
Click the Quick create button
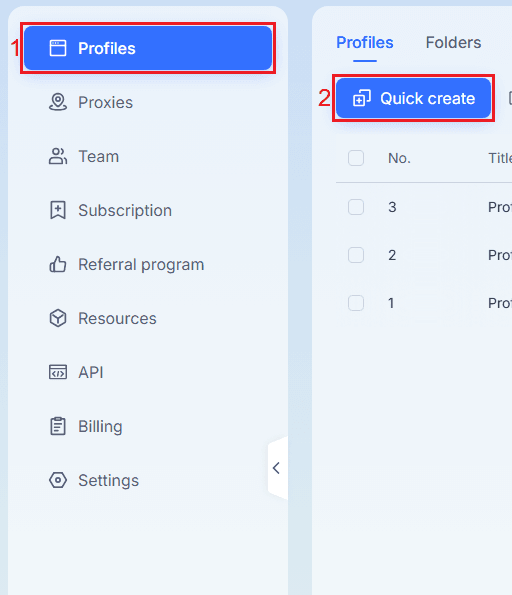click(x=413, y=98)
